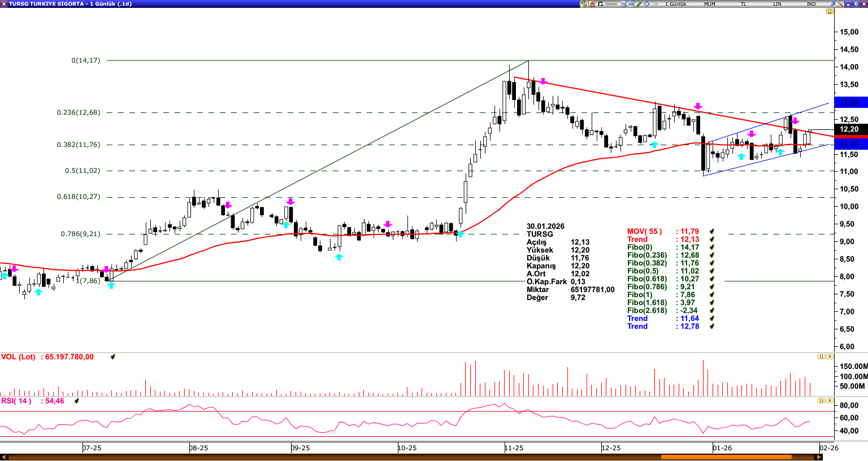
Task: Toggle the RSI(14) indicator checkmark
Action: 77,401
